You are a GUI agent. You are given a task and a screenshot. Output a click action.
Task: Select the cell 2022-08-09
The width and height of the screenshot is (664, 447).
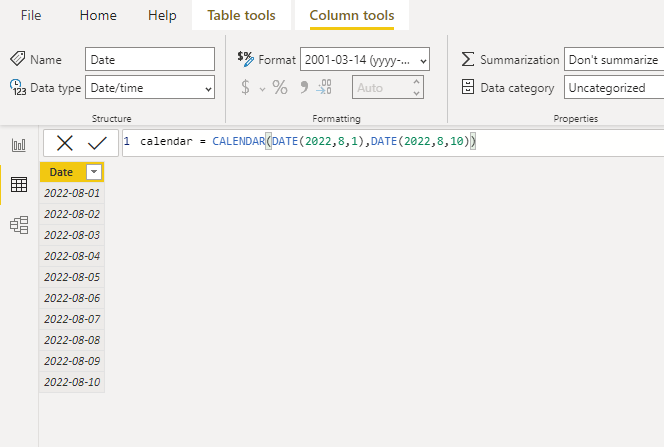72,361
